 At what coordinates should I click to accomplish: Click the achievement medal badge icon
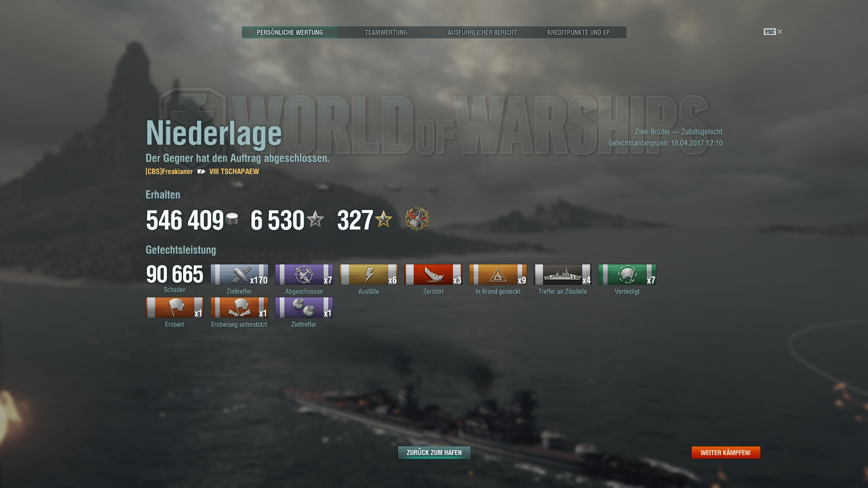pos(417,219)
